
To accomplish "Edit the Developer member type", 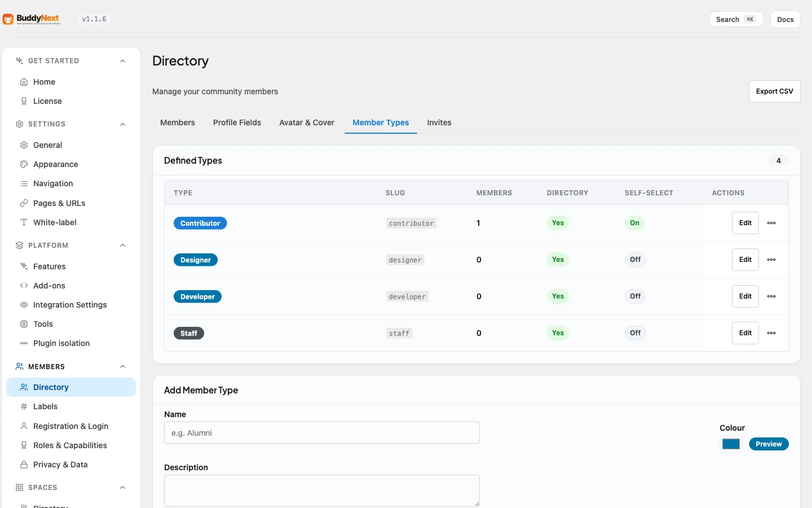I will click(x=745, y=296).
